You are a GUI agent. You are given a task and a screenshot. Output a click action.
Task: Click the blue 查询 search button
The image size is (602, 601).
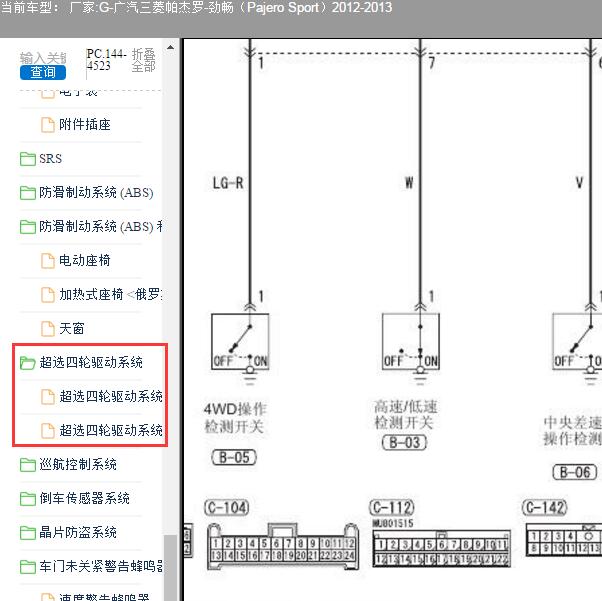tap(43, 72)
